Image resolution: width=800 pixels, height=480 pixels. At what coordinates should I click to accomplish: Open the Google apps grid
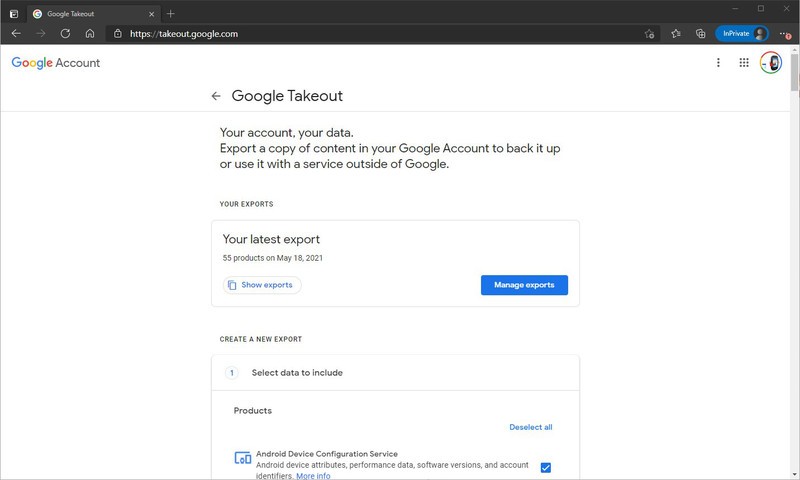tap(744, 62)
